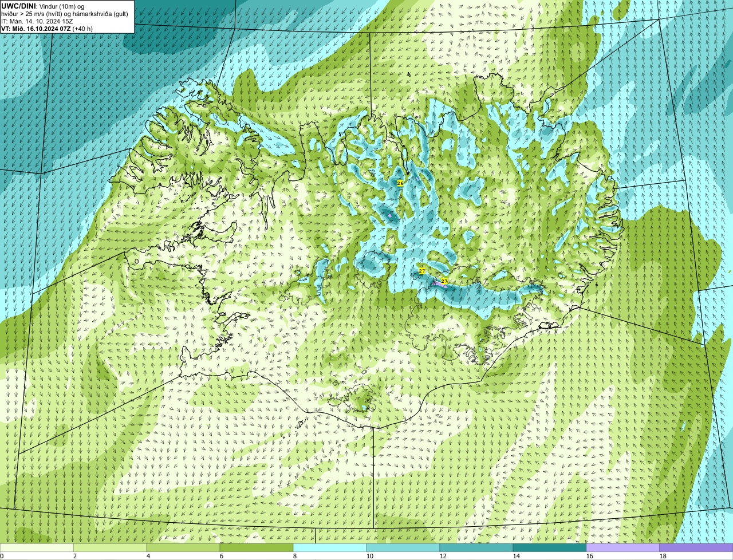Screen dimensions: 733x560
Task: Click the 'Vindur (10m) og' header text
Action: (61, 6)
